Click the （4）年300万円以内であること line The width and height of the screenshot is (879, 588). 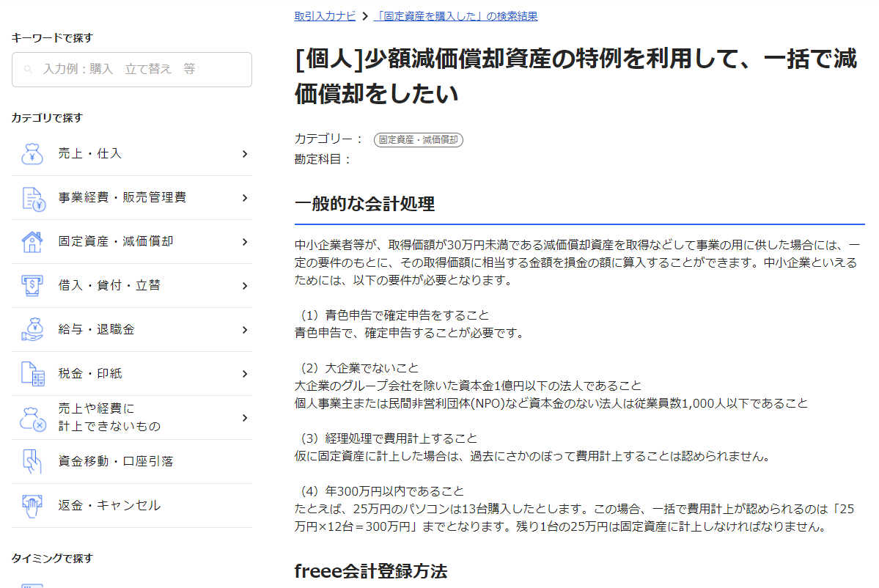pos(380,491)
